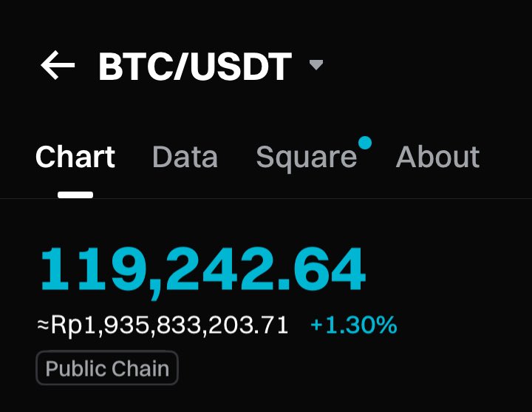This screenshot has height=412, width=532.
Task: Open the trading pair dropdown triangle
Action: [x=316, y=64]
